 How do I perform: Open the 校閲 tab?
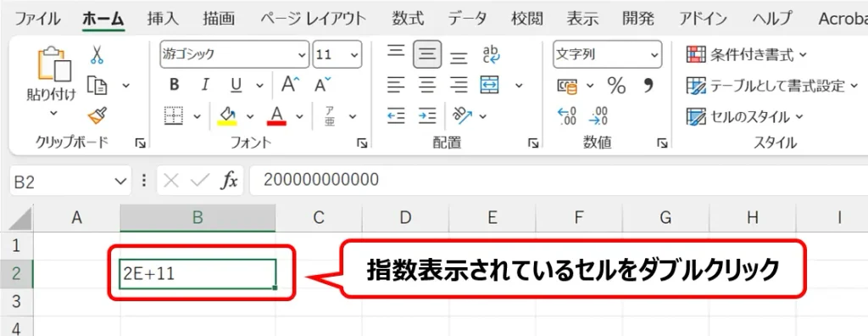(x=527, y=19)
